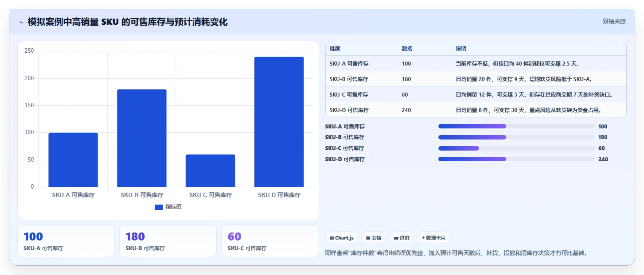
Task: Select table cell SKU-B 可售库存
Action: coord(349,79)
